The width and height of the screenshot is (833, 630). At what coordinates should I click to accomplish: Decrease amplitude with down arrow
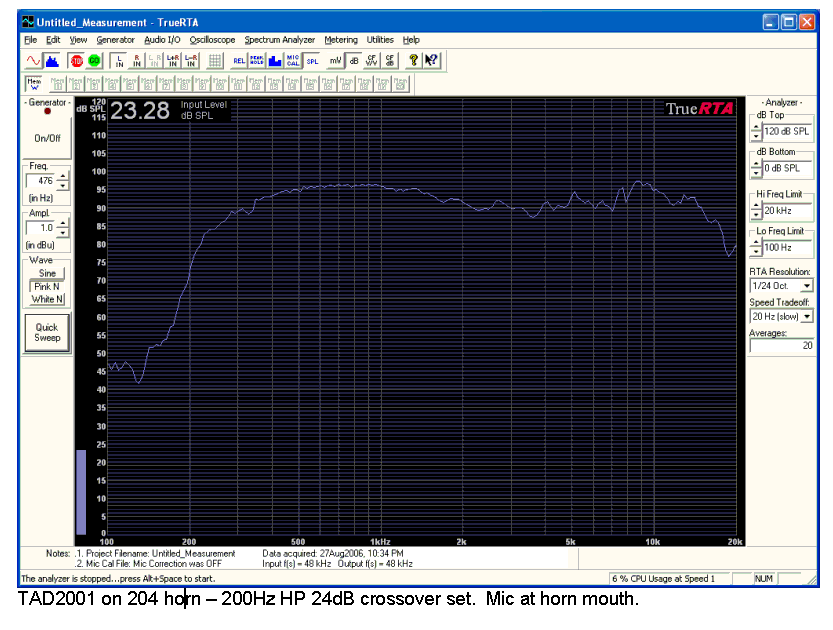coord(63,233)
